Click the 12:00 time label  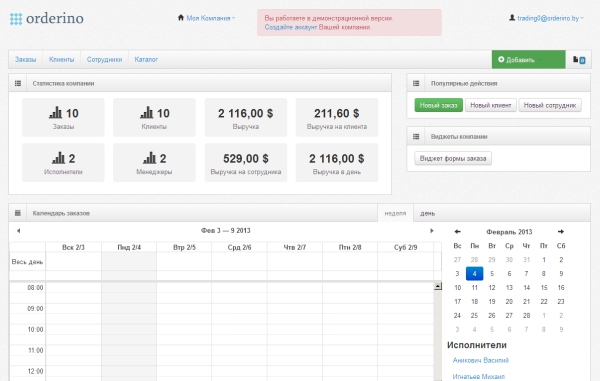tap(35, 371)
